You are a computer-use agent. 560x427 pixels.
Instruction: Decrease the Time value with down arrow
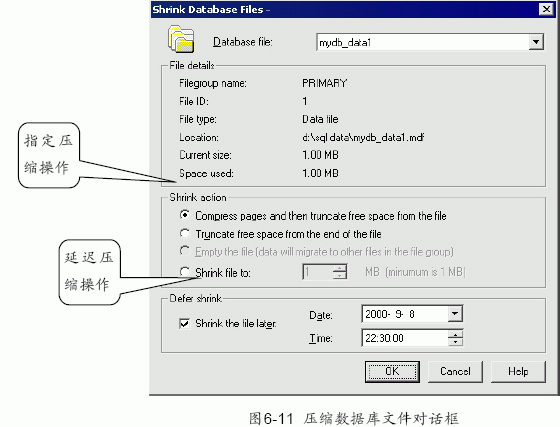click(455, 342)
